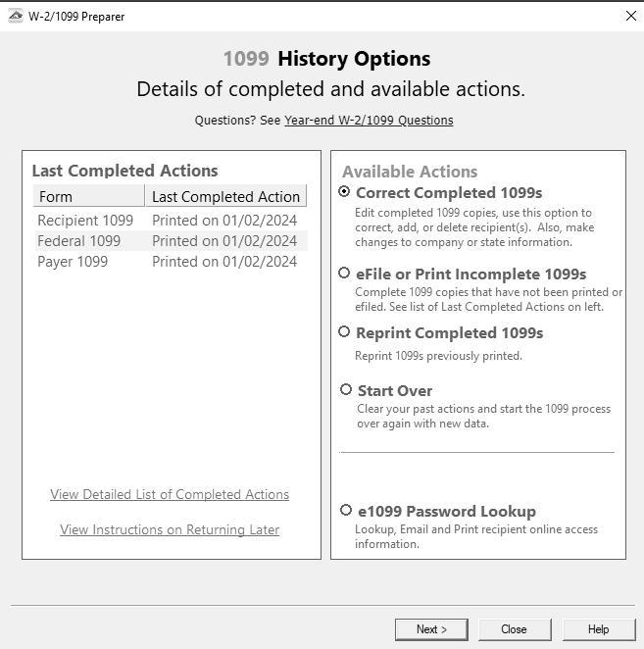Click the Last Completed Action column header

[225, 197]
